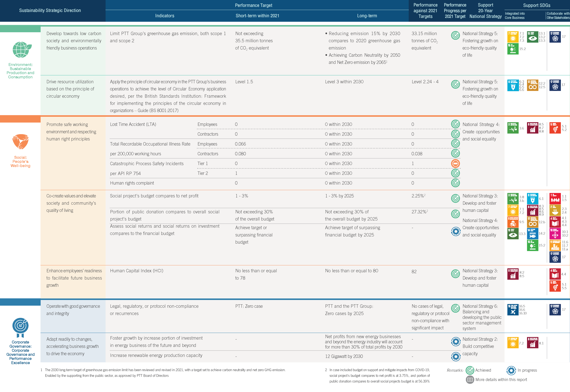570x392 pixels.
Task: Click the achieved icon beside 2.25% social budget
Action: click(x=455, y=198)
